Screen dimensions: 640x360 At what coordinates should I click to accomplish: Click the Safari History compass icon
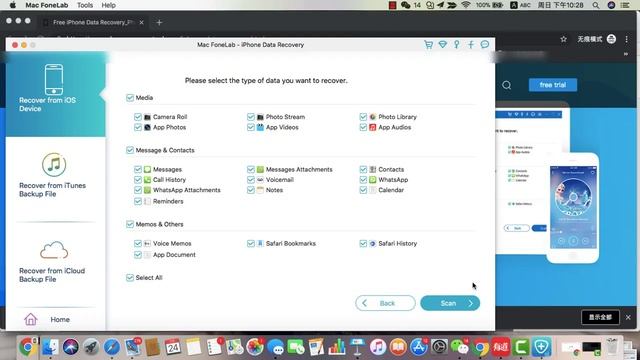click(x=373, y=243)
